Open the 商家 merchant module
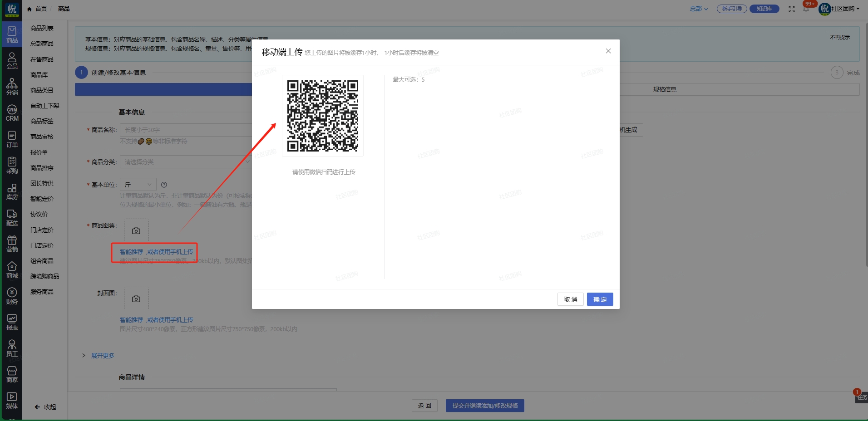This screenshot has width=868, height=421. pyautogui.click(x=12, y=375)
